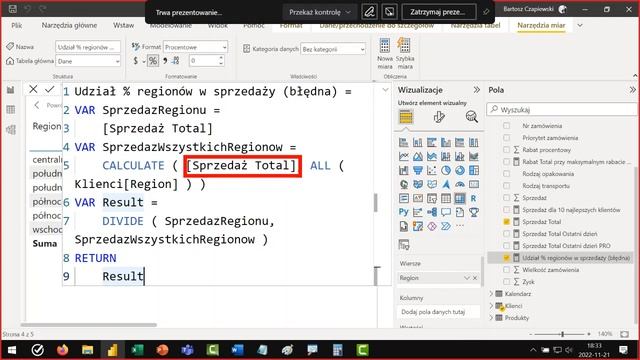Open the Data view from the left sidebar

pos(11,109)
